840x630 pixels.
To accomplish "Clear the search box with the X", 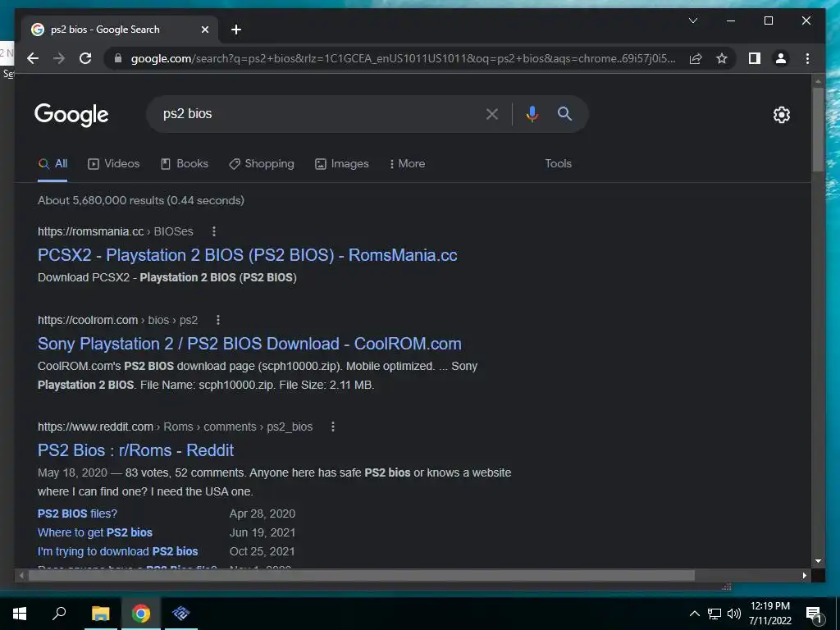I will click(x=492, y=113).
